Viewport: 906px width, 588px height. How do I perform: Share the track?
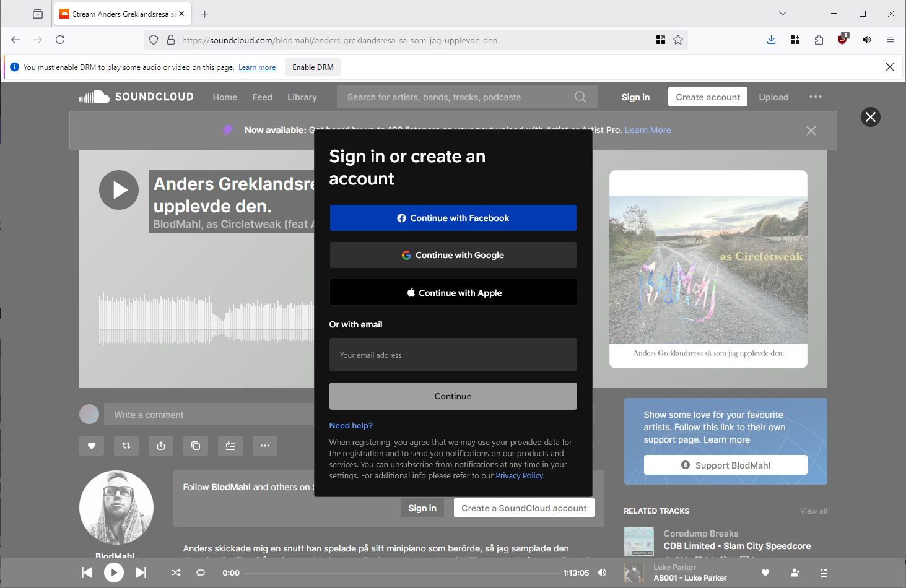coord(161,446)
